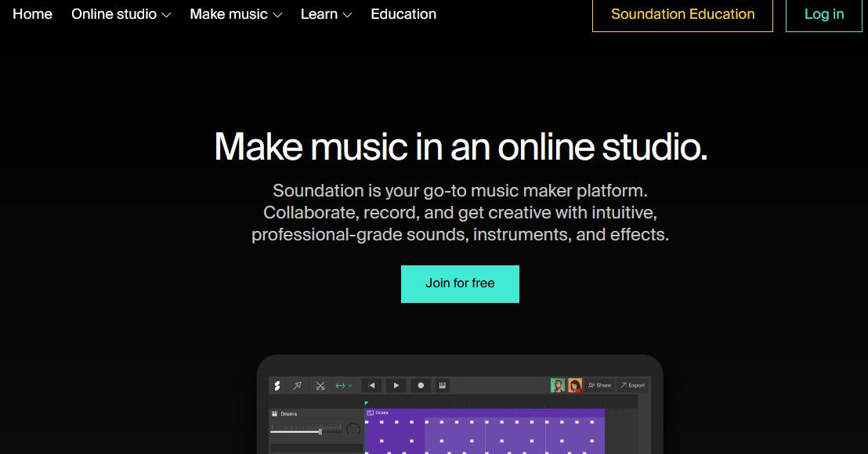Expand the Online studio menu
868x454 pixels.
coord(121,14)
